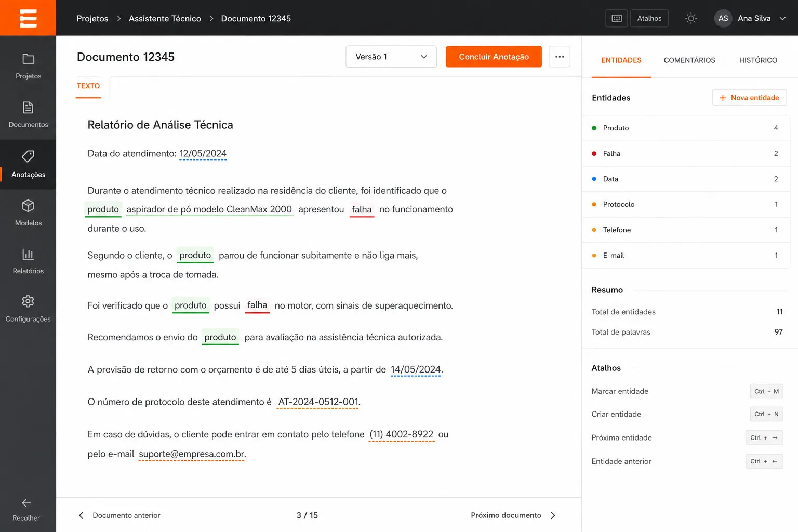Click produto annotation after Recomendamos o envio
Viewport: 798px width, 532px height.
(220, 337)
